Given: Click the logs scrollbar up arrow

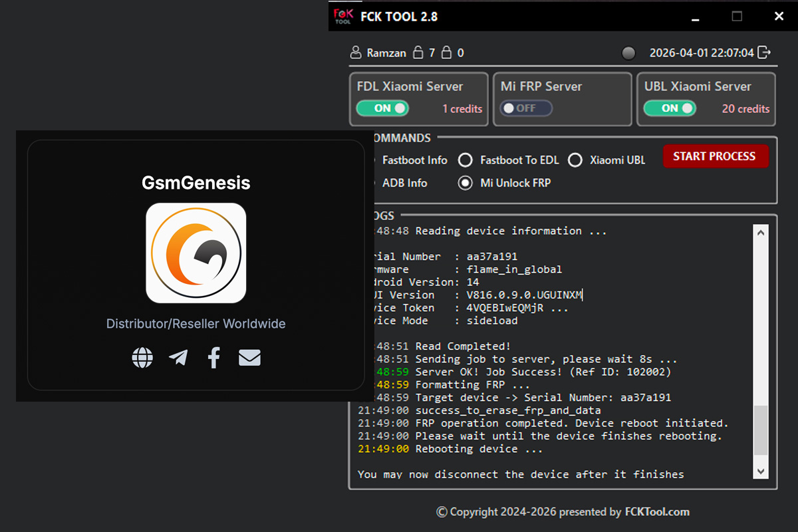Looking at the screenshot, I should point(760,231).
